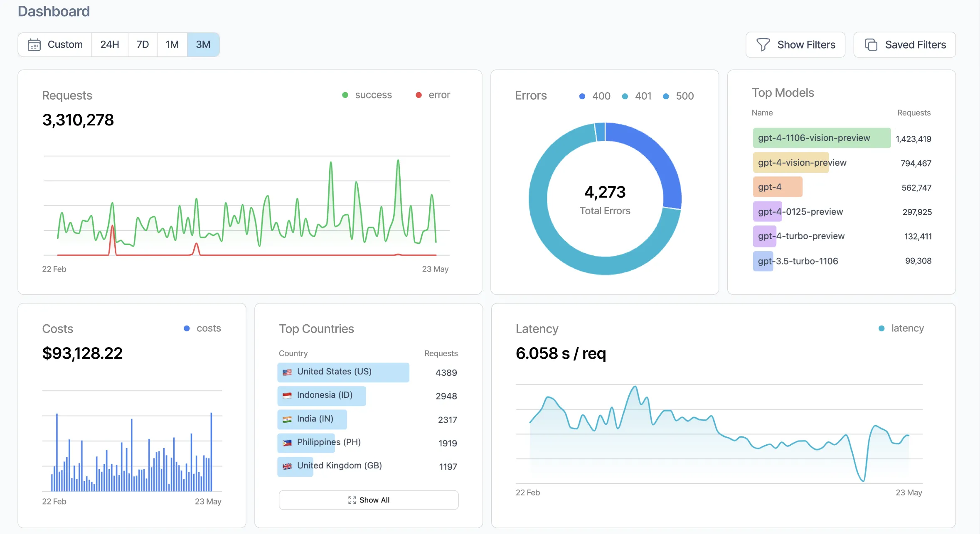The image size is (980, 534).
Task: Select the Indonesia flag icon
Action: (288, 395)
